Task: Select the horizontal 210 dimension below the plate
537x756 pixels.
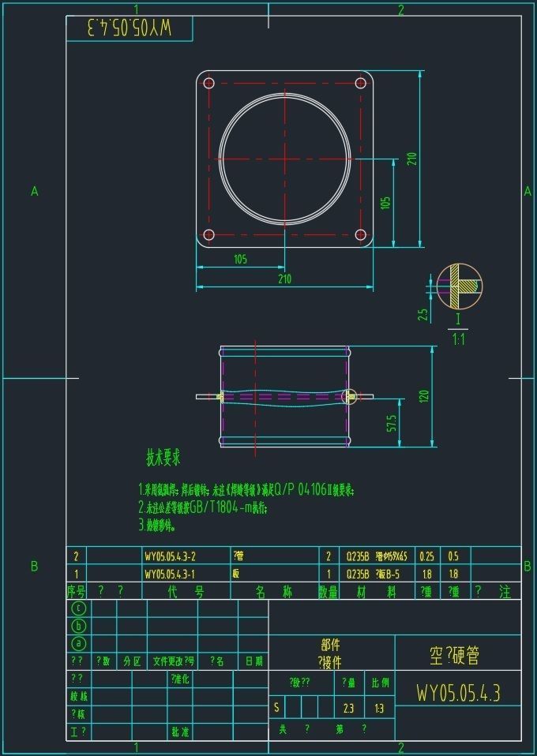Action: [x=284, y=279]
